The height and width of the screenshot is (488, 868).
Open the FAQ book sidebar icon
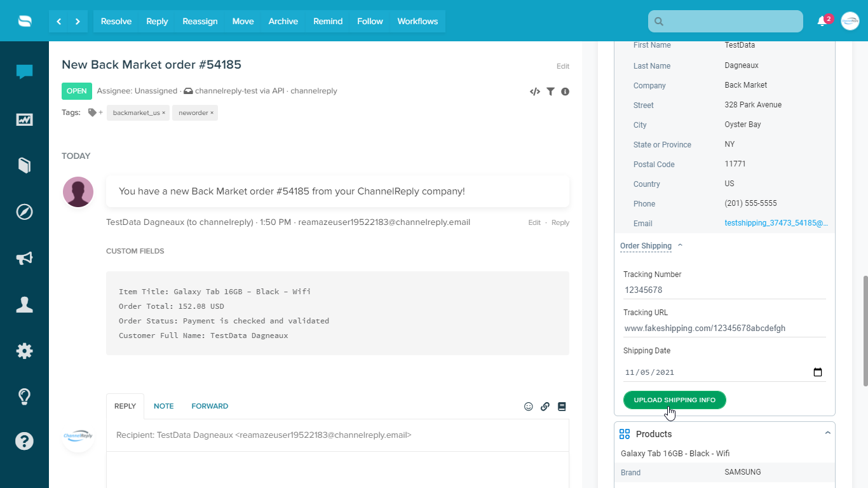[24, 165]
